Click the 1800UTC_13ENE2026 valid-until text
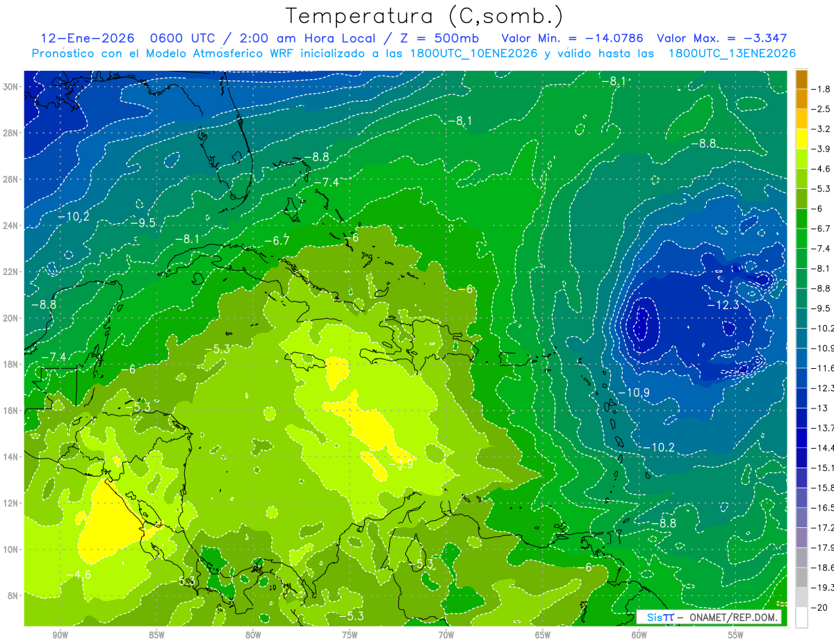This screenshot has height=644, width=834. [x=732, y=53]
